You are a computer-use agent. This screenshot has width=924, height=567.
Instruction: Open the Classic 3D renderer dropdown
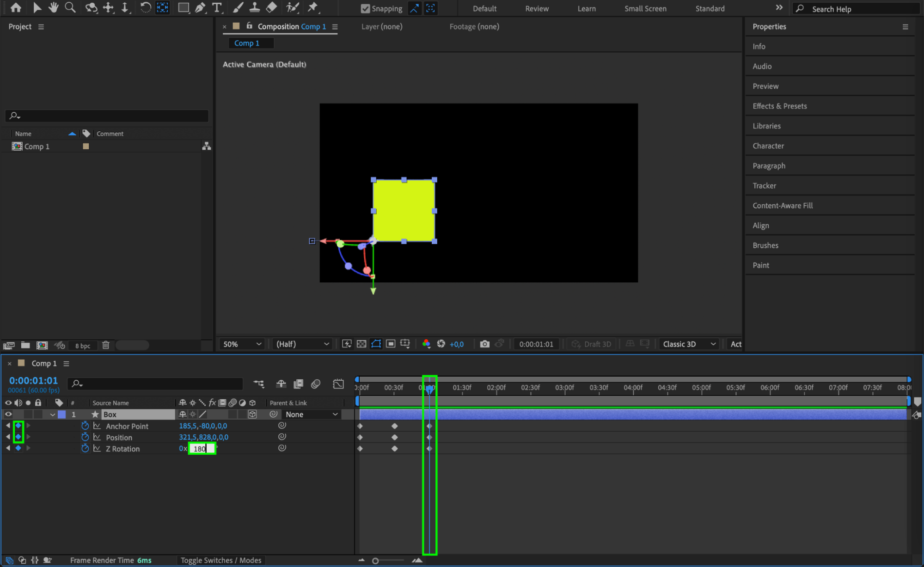(689, 344)
